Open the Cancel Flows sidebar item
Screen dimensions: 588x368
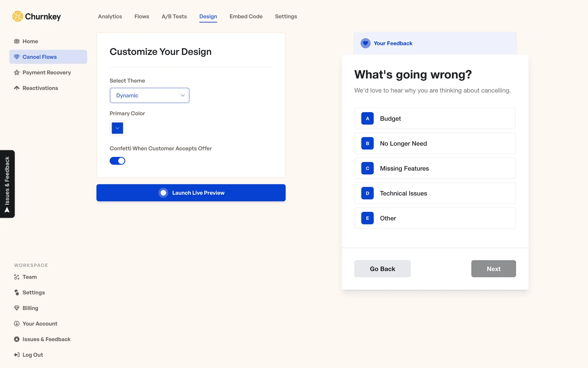48,57
